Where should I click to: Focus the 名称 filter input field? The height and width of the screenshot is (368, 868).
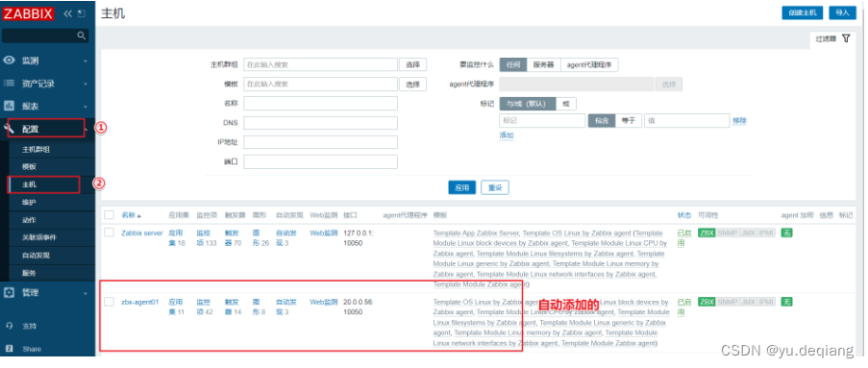(x=320, y=104)
